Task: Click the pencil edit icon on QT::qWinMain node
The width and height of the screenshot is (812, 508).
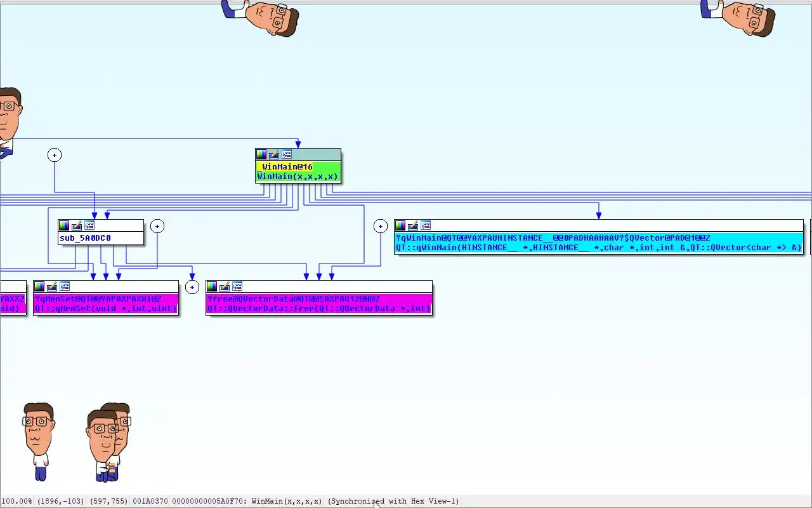Action: (413, 225)
